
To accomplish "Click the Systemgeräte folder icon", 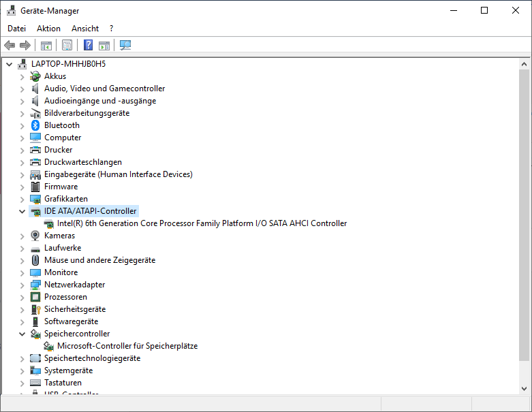I will click(35, 370).
